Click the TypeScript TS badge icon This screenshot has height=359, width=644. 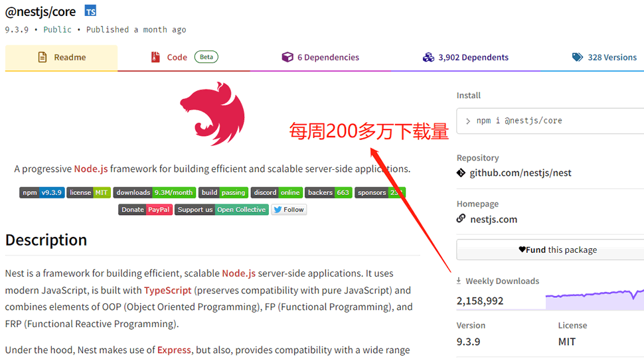click(90, 11)
